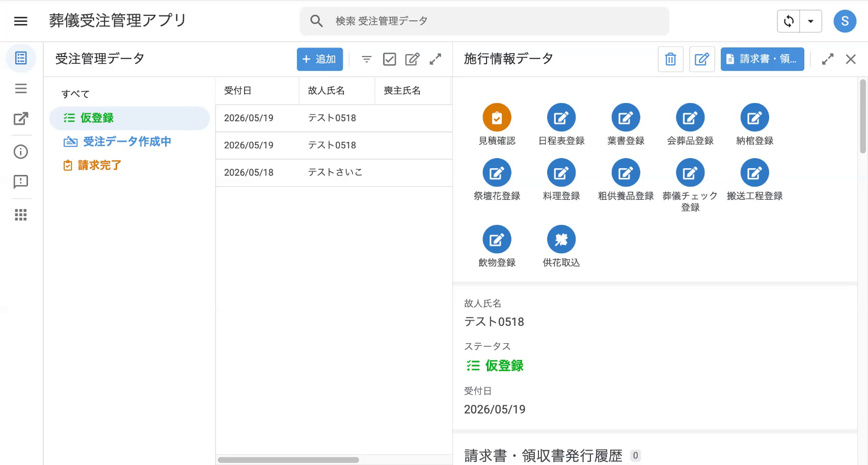Click the 請求書・領収書発行履歴 heading
The image size is (868, 465).
tap(543, 455)
